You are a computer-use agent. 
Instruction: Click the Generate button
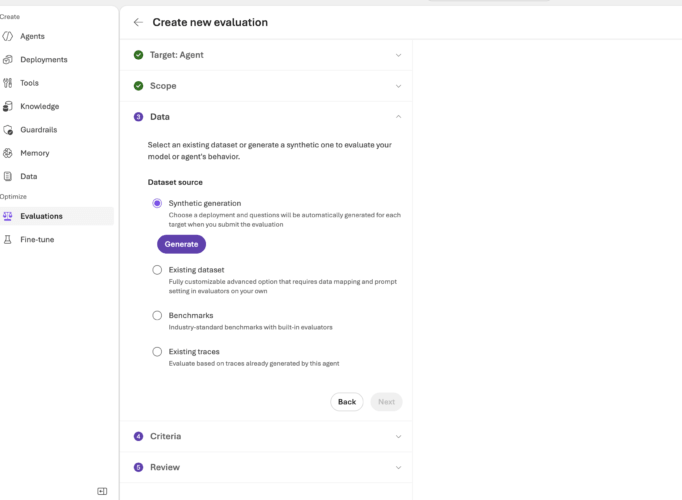(181, 244)
